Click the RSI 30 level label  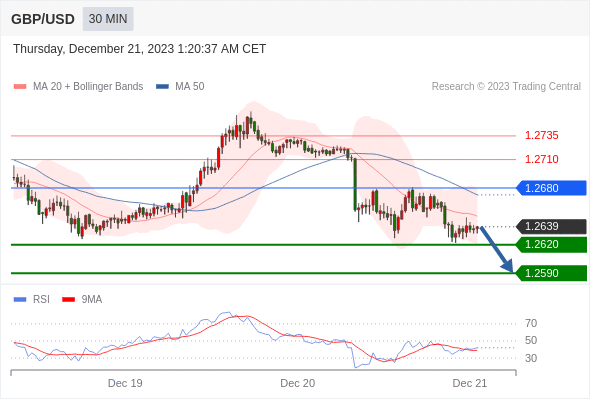pos(531,358)
